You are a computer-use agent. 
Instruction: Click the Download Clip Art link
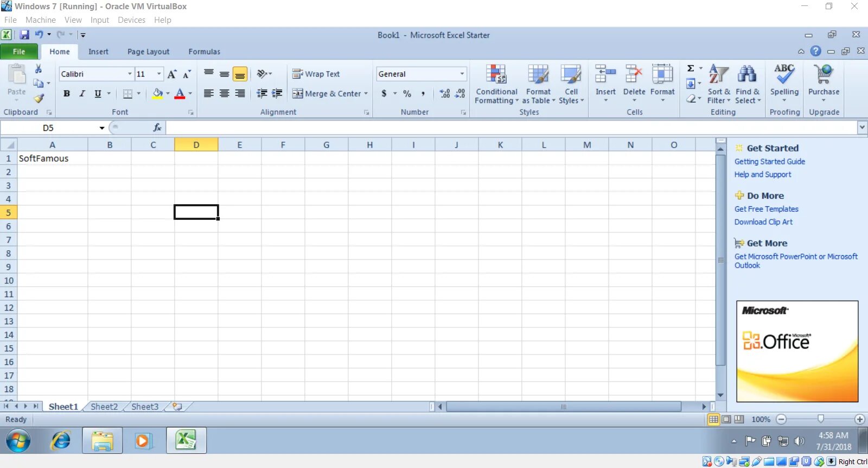click(763, 222)
